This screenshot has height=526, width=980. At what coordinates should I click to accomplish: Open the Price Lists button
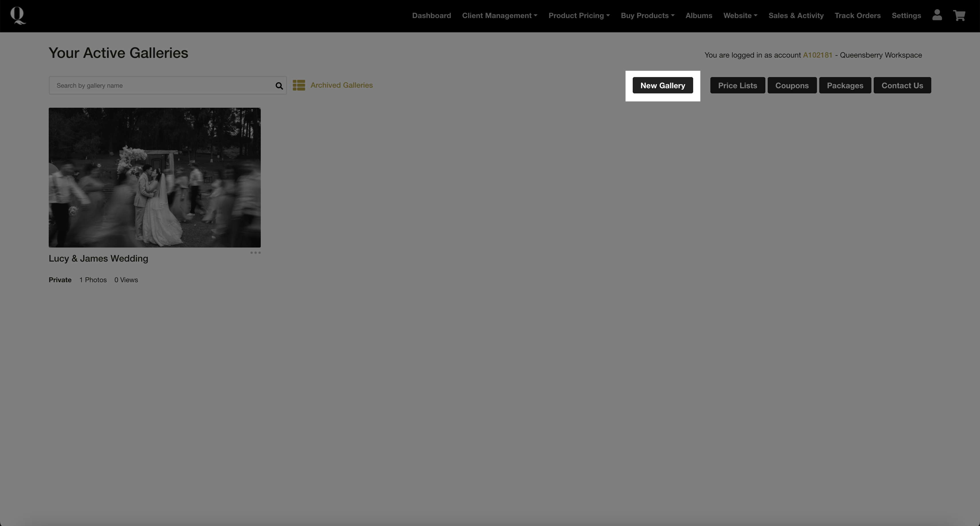pos(737,85)
